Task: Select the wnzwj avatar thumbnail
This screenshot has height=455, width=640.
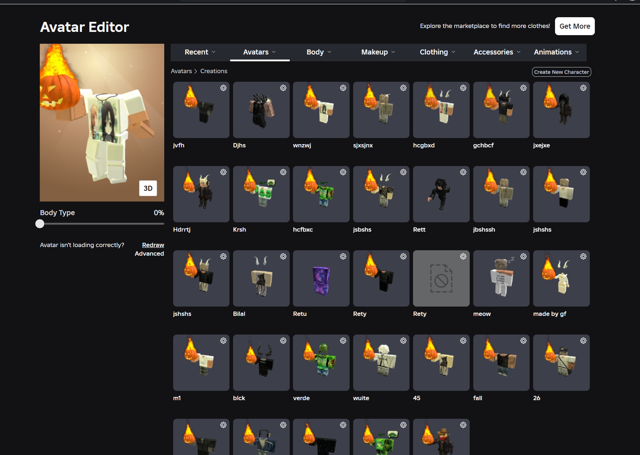Action: coord(321,110)
